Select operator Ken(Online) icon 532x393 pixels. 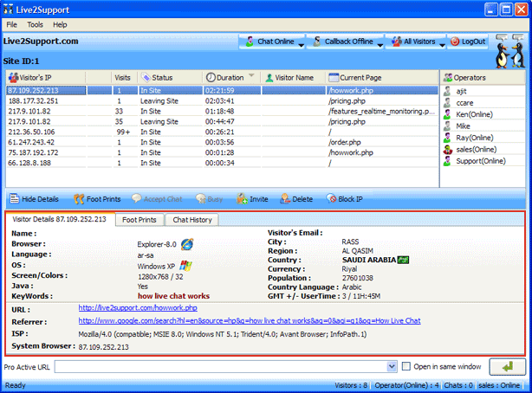447,114
